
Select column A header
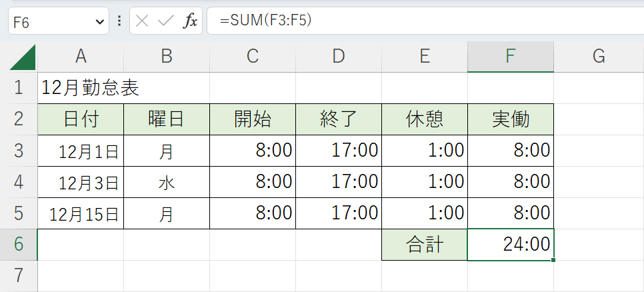pyautogui.click(x=81, y=57)
